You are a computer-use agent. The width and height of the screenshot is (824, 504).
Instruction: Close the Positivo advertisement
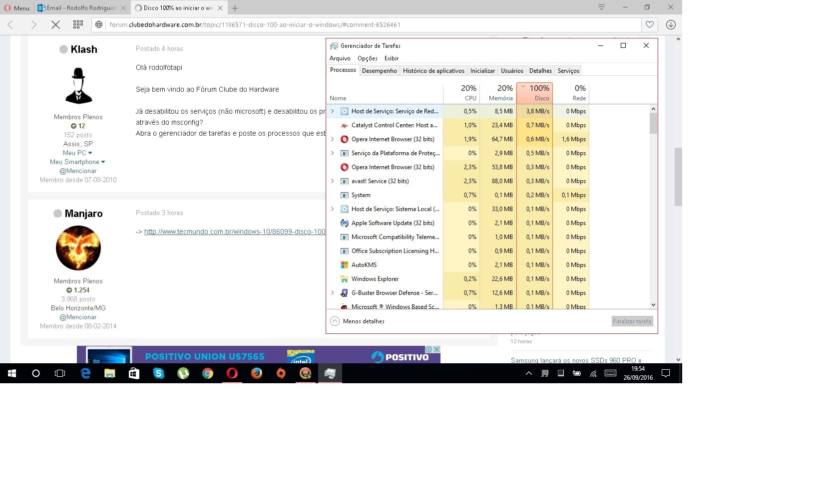tap(436, 349)
